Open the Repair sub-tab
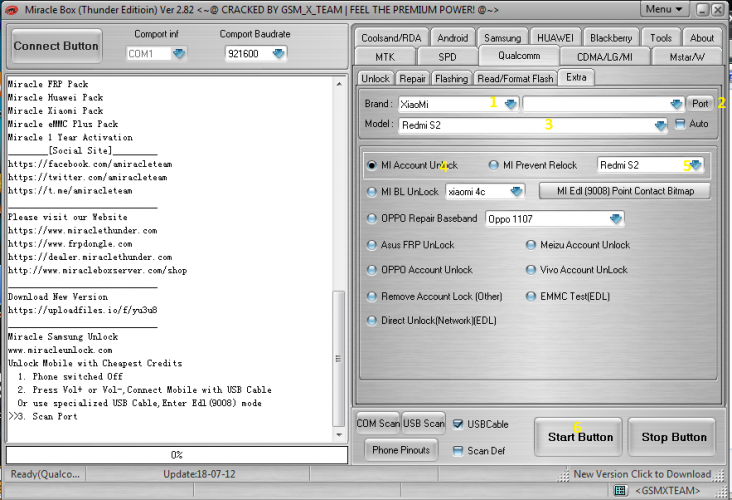732x500 pixels. tap(412, 78)
